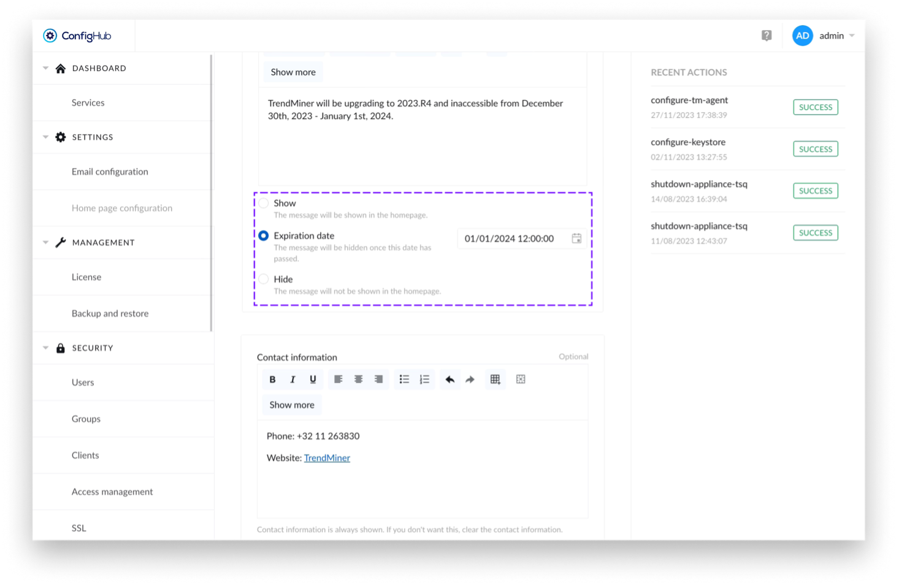Image resolution: width=899 pixels, height=588 pixels.
Task: Open Email configuration from the sidebar
Action: (x=110, y=172)
